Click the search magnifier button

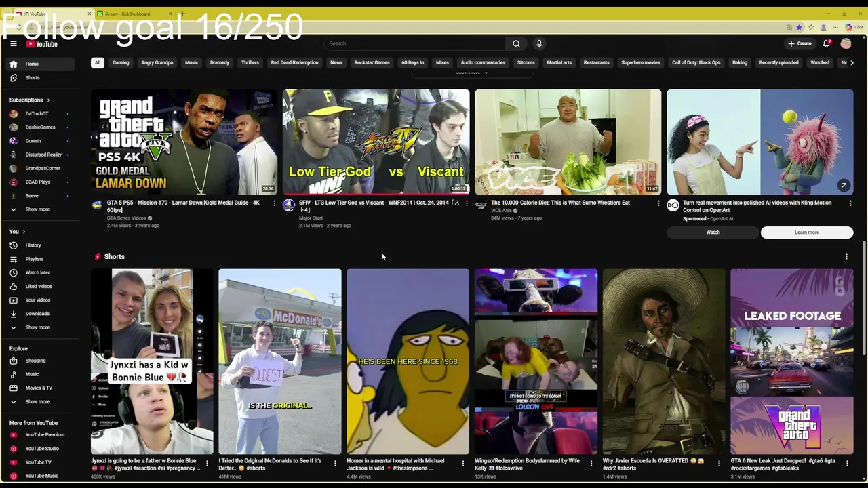pyautogui.click(x=516, y=43)
